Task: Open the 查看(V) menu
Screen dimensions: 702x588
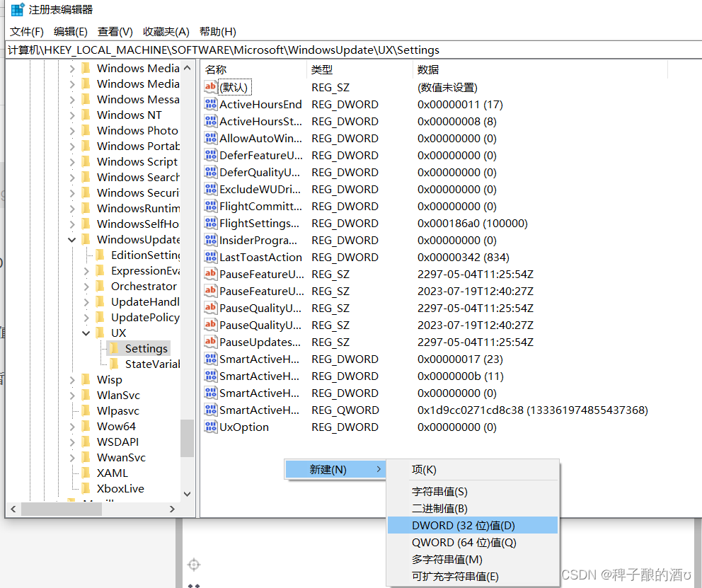Action: 115,32
